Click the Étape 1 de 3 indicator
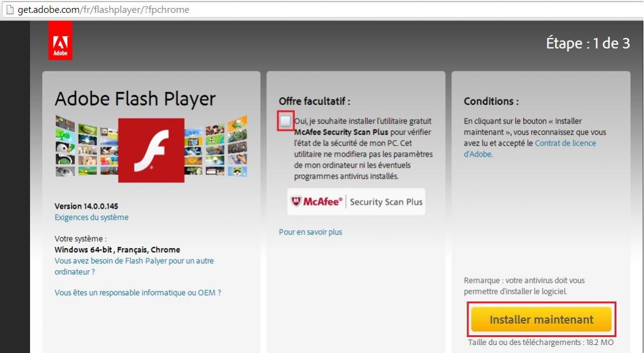Screen dimensions: 644x353 tap(588, 44)
